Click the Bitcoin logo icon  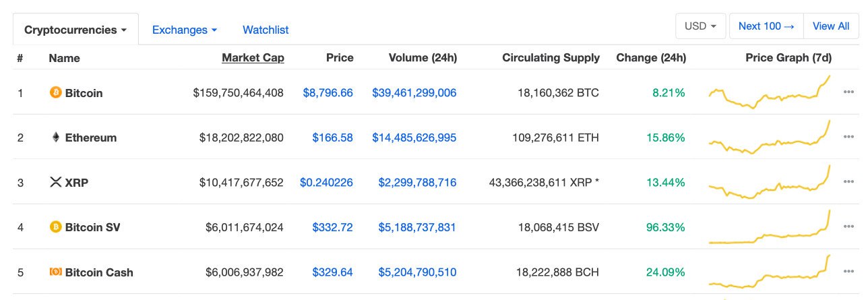coord(56,92)
